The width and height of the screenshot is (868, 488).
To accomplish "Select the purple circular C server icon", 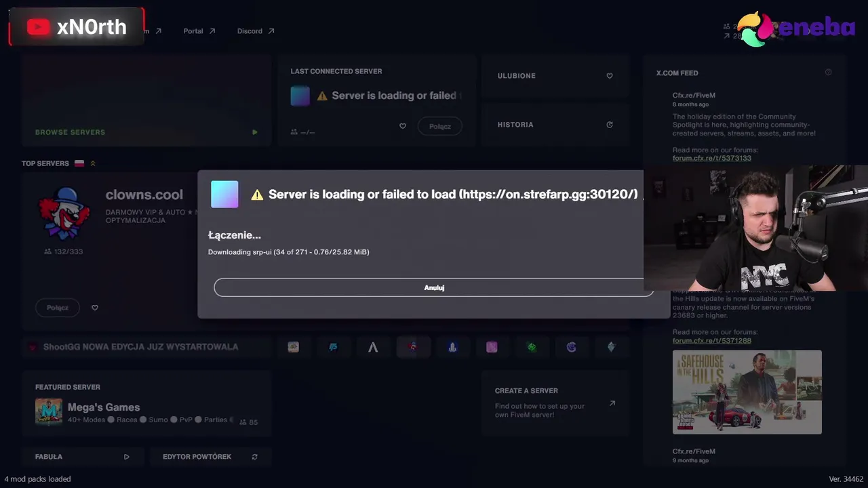I will point(572,347).
